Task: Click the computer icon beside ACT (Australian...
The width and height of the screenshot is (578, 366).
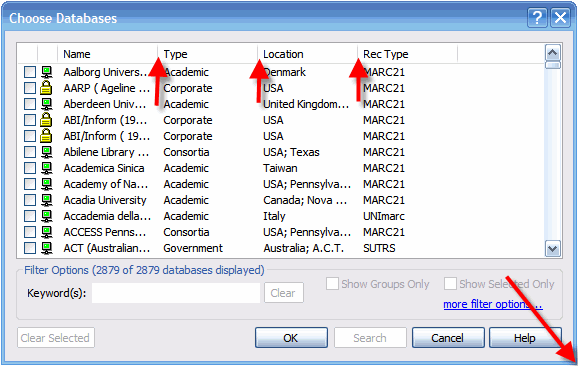Action: (46, 248)
